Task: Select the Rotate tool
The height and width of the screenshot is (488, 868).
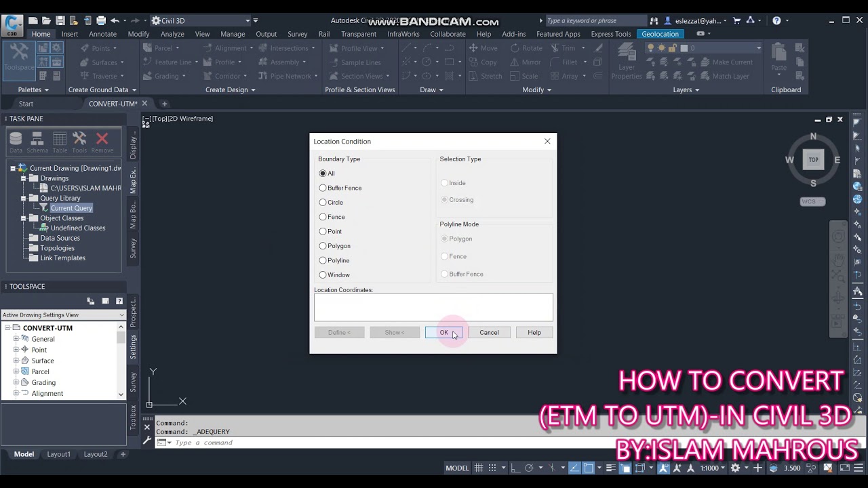Action: (526, 48)
